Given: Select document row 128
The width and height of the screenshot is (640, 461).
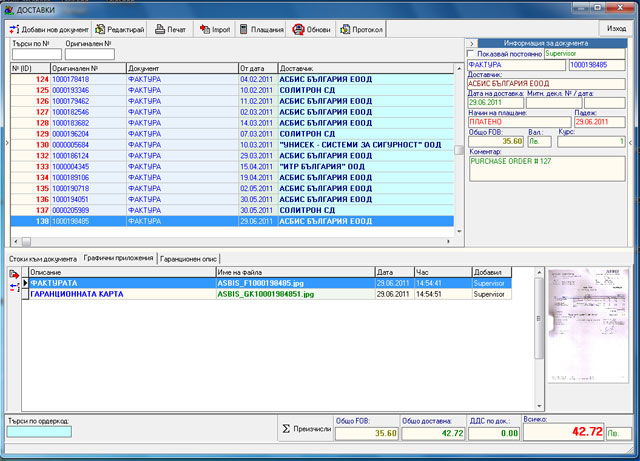Looking at the screenshot, I should pyautogui.click(x=232, y=123).
